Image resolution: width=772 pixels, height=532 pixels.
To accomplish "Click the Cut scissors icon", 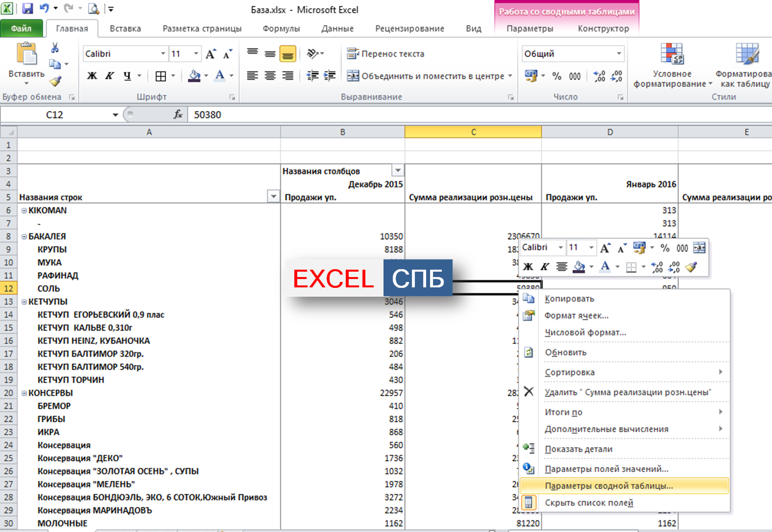I will pos(55,48).
